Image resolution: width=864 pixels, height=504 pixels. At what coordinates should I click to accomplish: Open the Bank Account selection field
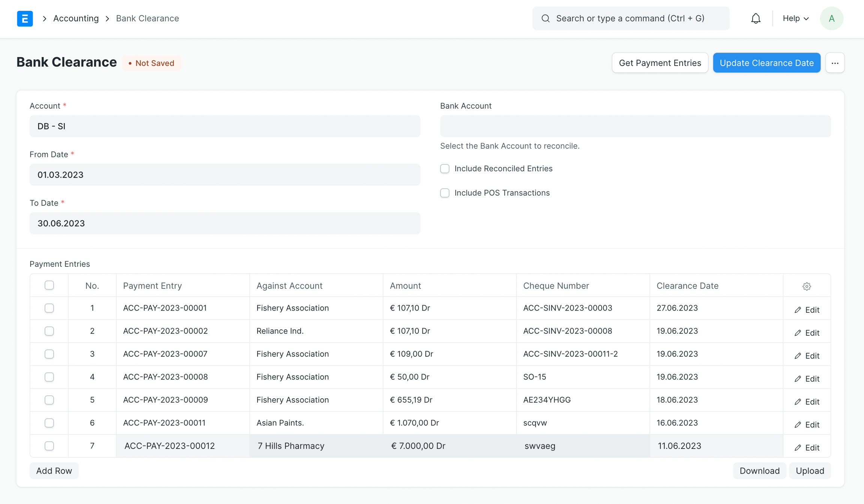(x=635, y=126)
